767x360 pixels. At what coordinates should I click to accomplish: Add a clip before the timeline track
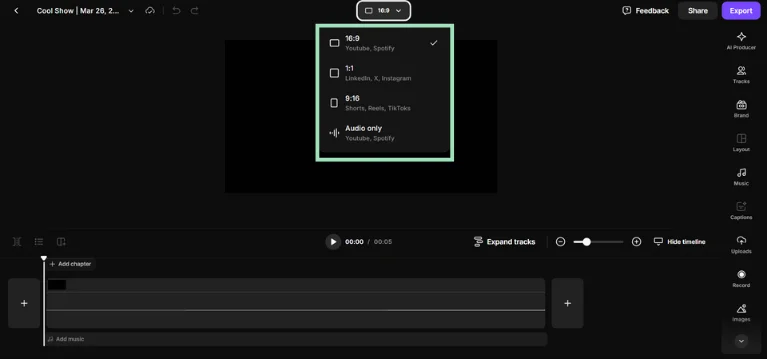(x=24, y=303)
